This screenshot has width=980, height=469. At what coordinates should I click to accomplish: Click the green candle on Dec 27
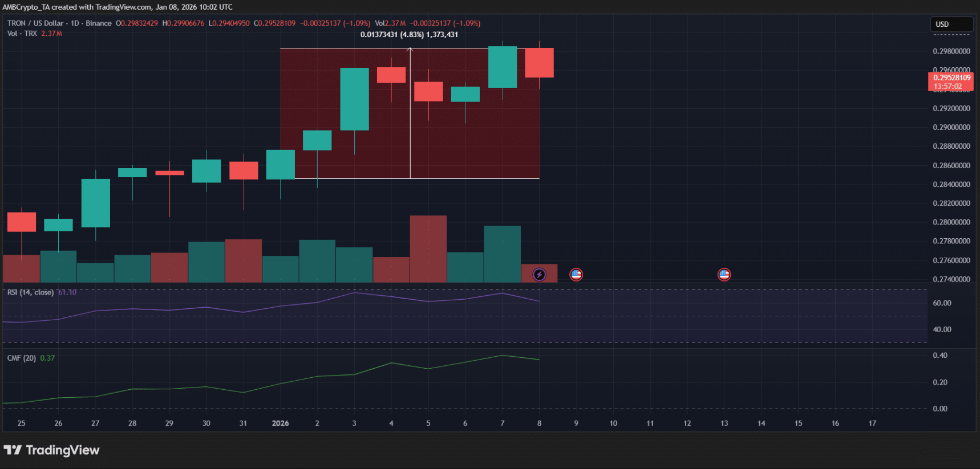[x=95, y=203]
